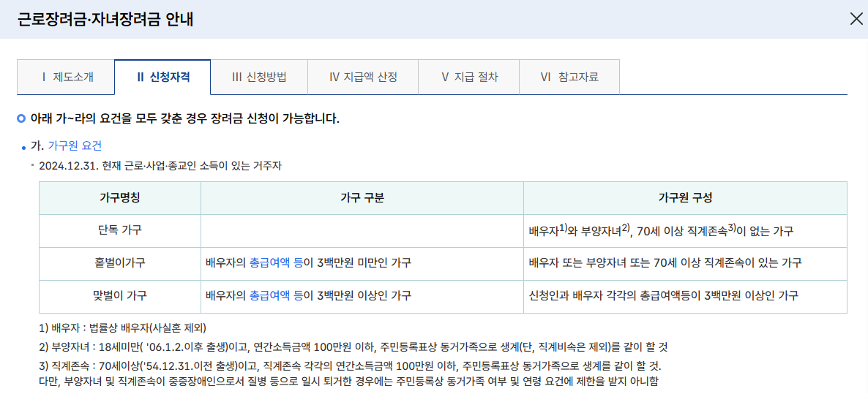Click heading 아래 가~라의 요건을 모두 갖춘 경우

[185, 119]
